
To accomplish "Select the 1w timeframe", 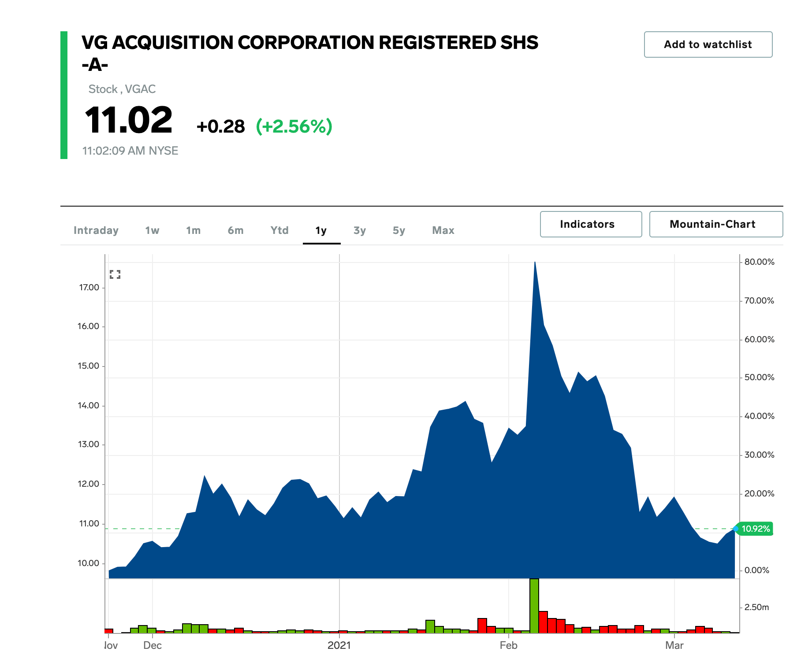I will click(152, 230).
